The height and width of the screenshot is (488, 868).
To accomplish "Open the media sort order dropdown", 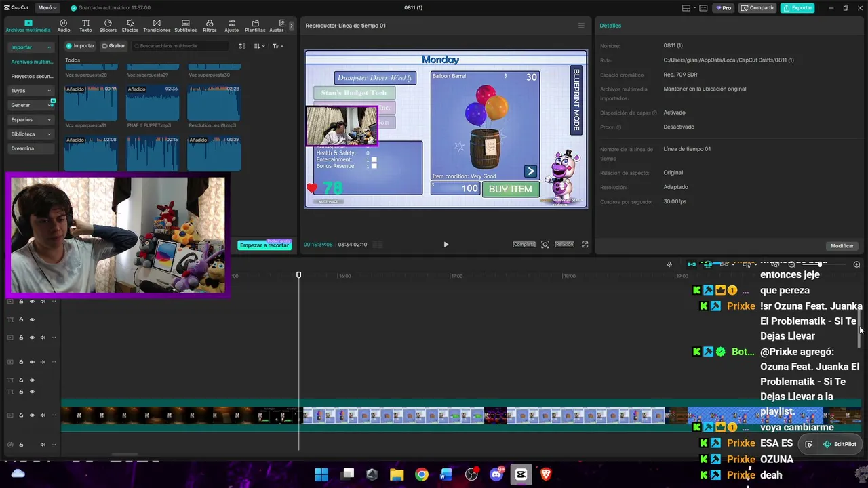I will [260, 46].
